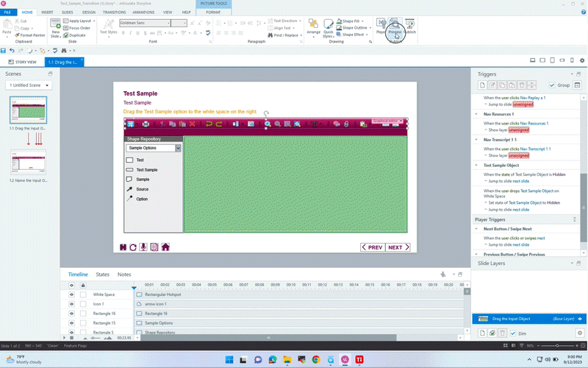Open the Player settings icon
The width and height of the screenshot is (588, 368).
coord(381,26)
